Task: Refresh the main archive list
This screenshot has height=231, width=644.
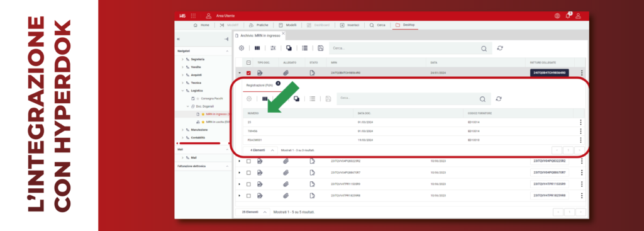Action: (x=500, y=48)
